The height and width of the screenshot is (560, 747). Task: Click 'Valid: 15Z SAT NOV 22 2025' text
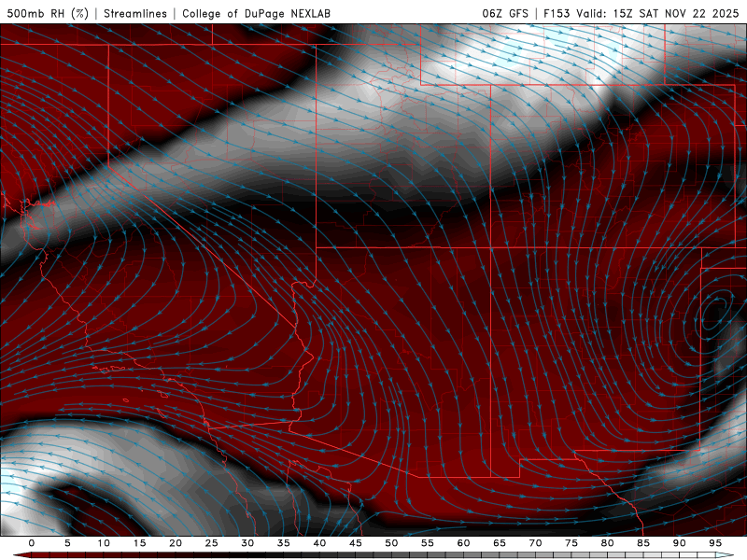pos(657,13)
